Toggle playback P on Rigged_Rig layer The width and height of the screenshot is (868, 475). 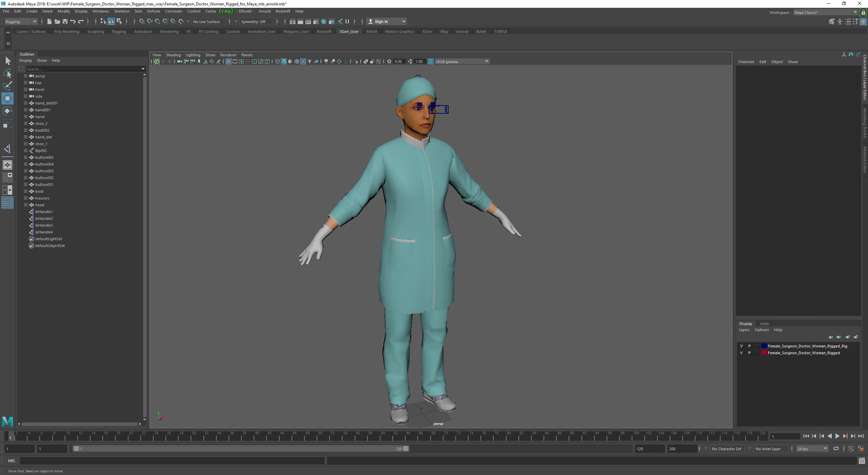pyautogui.click(x=749, y=346)
